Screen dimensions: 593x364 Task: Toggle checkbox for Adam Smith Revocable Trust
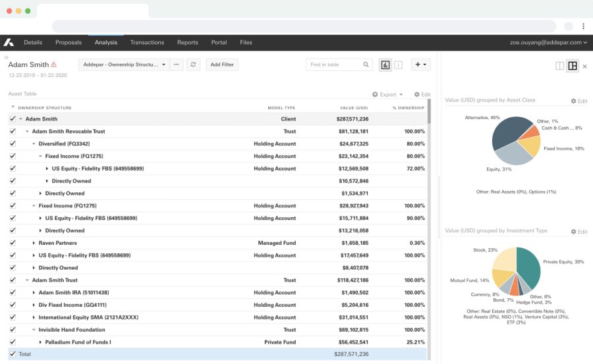pos(13,131)
